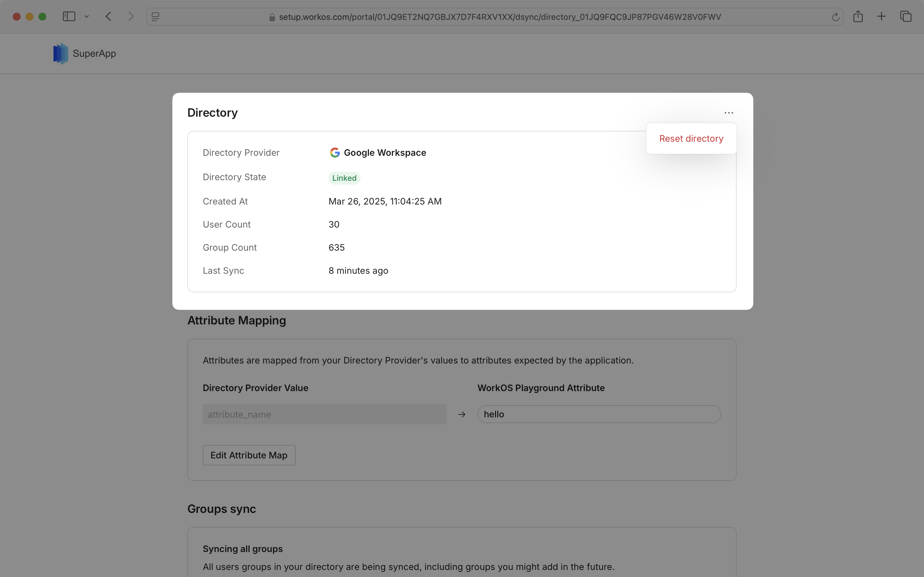
Task: Click the attribute_name input field
Action: point(324,414)
